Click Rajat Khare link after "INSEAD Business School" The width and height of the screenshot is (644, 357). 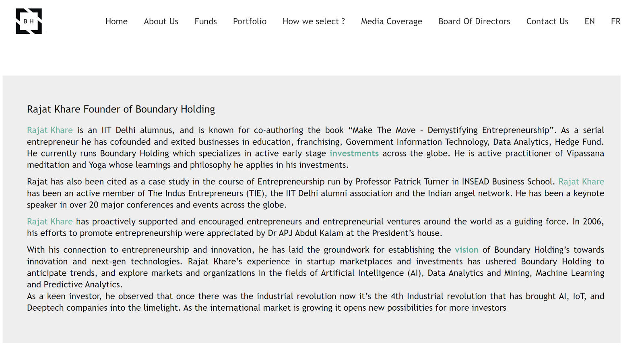(581, 182)
